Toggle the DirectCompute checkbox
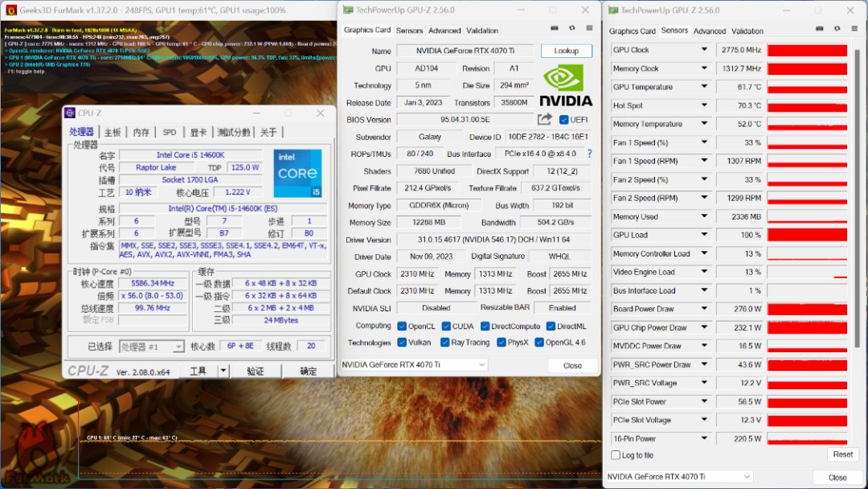Viewport: 868px width, 489px height. [x=485, y=327]
